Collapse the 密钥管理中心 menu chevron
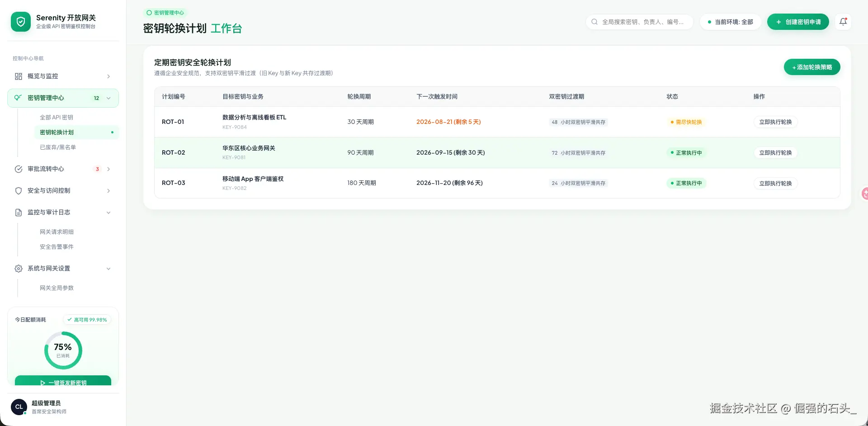868x426 pixels. 108,98
